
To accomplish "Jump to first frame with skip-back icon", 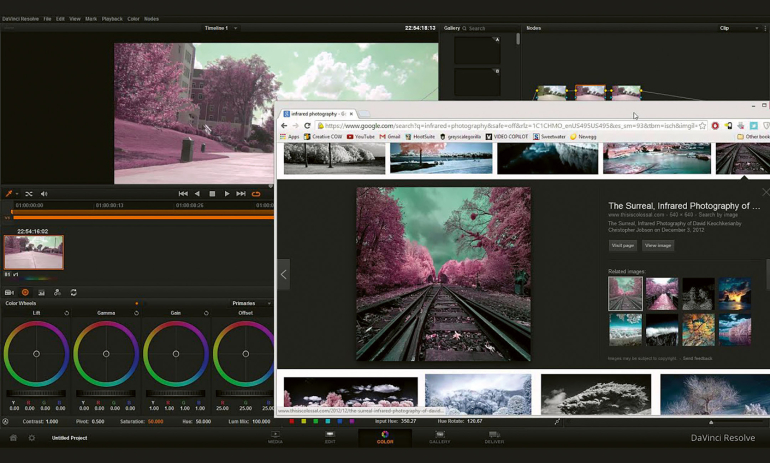I will [x=183, y=193].
